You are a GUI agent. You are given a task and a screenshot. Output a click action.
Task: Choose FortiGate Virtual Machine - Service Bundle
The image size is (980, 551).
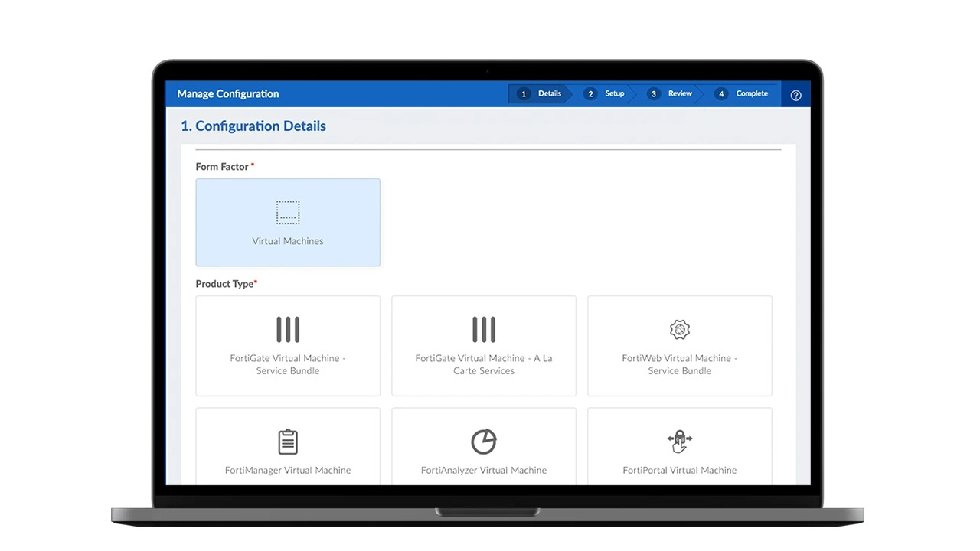pyautogui.click(x=288, y=346)
